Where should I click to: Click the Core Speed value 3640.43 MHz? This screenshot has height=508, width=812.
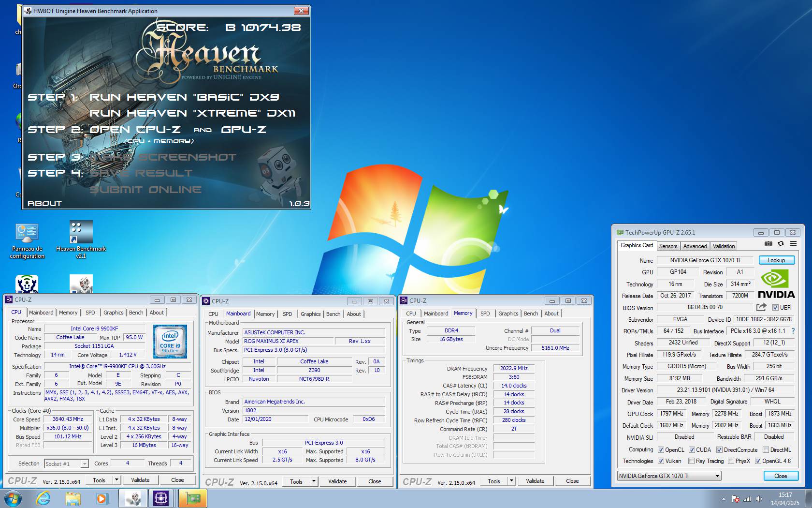pyautogui.click(x=68, y=419)
